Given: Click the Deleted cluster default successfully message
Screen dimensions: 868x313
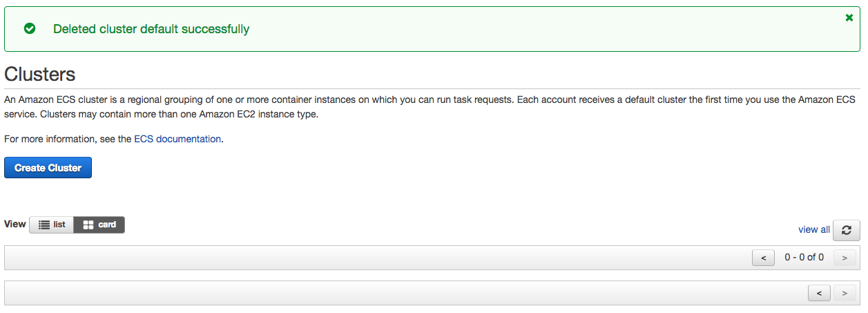Looking at the screenshot, I should (151, 29).
